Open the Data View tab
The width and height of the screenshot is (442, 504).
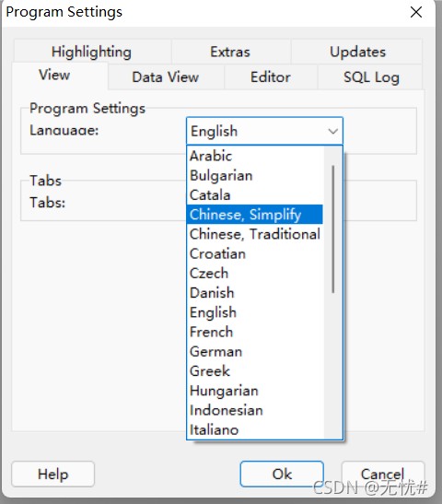(x=166, y=77)
